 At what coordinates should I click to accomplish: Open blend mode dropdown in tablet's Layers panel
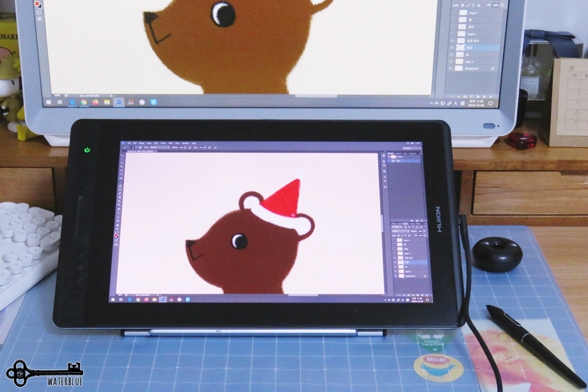[401, 231]
